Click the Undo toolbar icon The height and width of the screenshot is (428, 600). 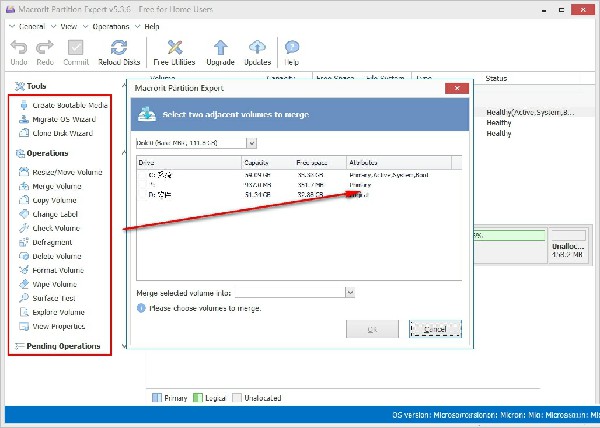point(19,50)
